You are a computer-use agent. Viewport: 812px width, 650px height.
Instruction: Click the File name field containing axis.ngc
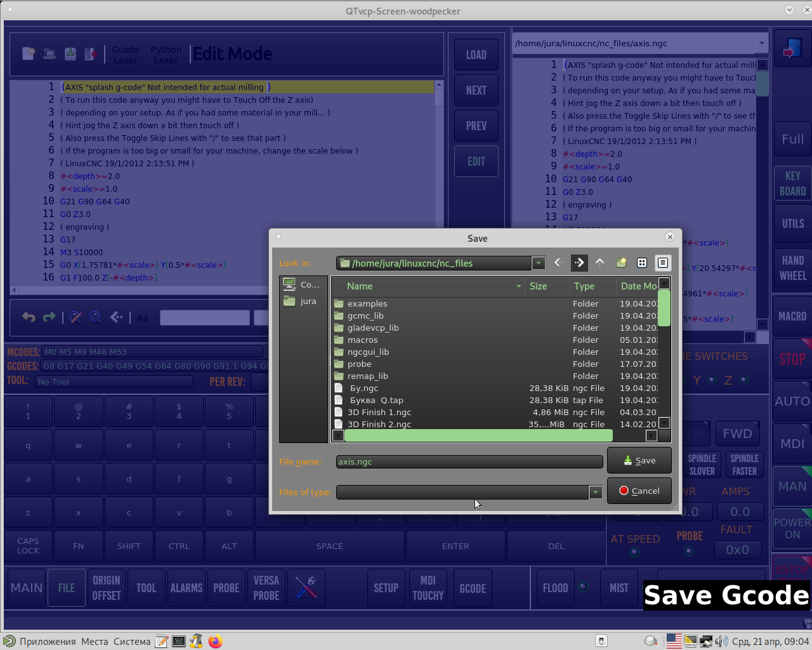click(x=469, y=461)
